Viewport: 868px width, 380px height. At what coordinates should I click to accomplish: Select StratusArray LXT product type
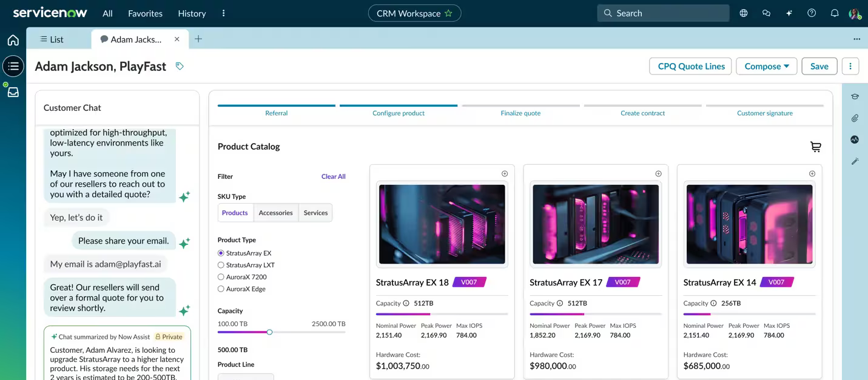click(221, 265)
